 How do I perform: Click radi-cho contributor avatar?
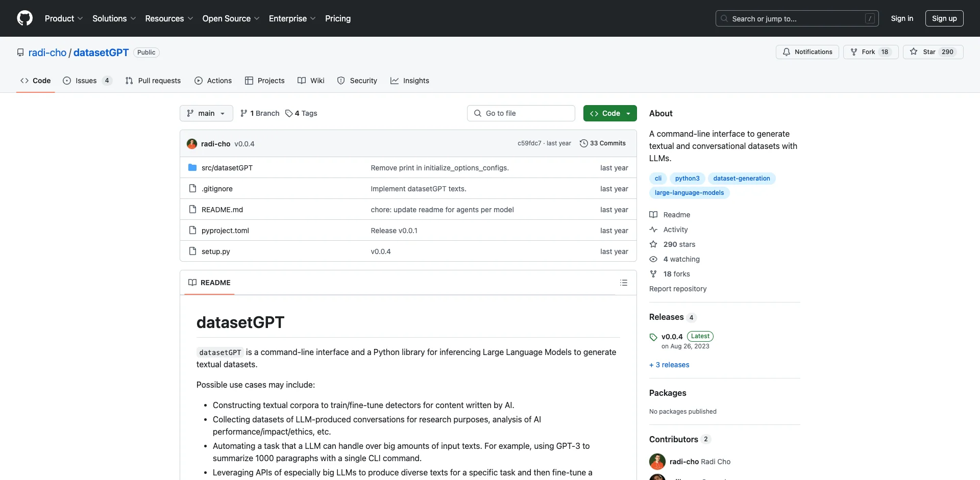click(x=657, y=462)
